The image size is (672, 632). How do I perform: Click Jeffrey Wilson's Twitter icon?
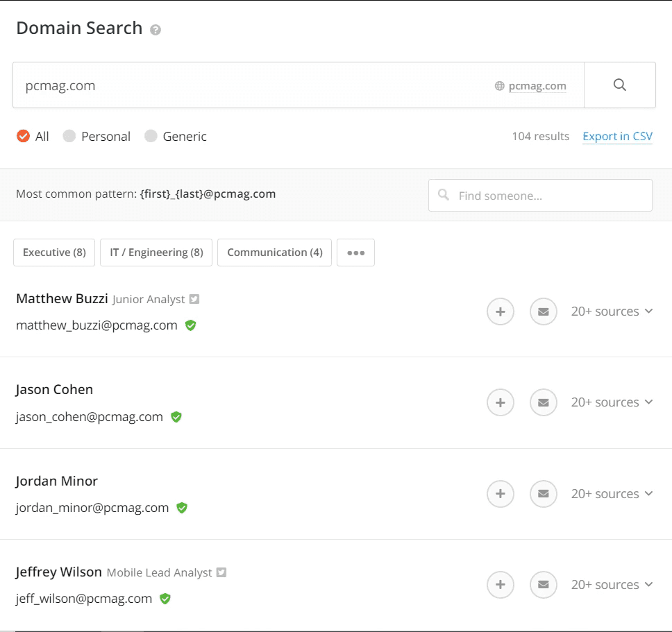point(221,572)
